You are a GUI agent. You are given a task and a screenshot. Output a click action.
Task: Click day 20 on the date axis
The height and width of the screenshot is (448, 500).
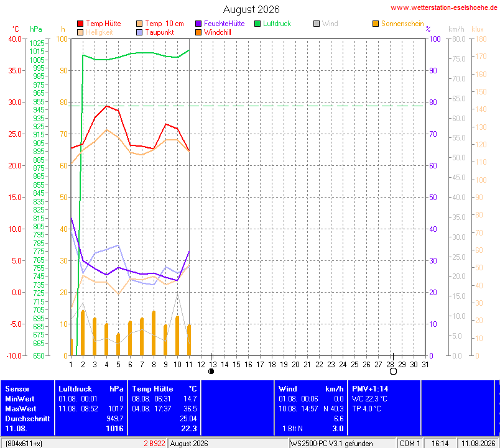[295, 365]
